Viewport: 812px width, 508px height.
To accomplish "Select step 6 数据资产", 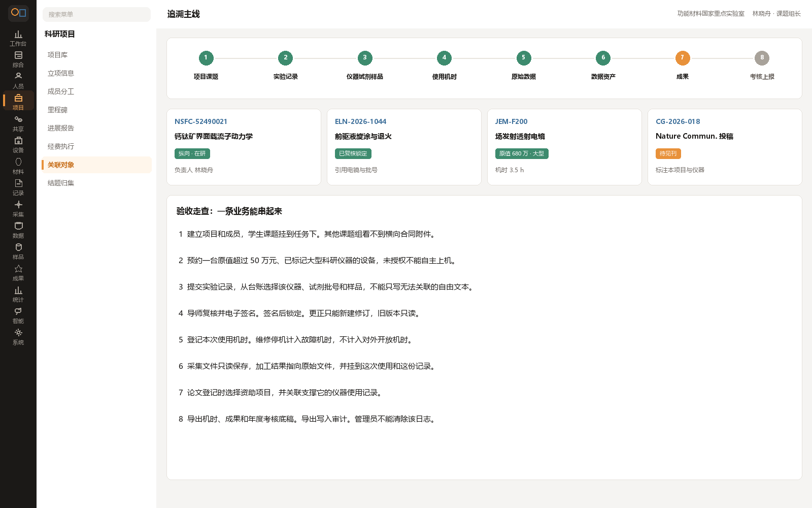I will pyautogui.click(x=603, y=66).
